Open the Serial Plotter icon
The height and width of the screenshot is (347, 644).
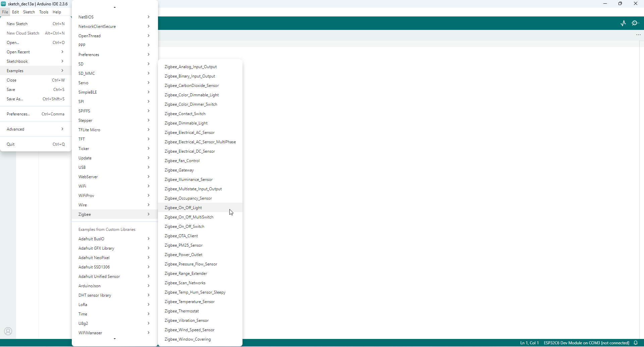(623, 23)
